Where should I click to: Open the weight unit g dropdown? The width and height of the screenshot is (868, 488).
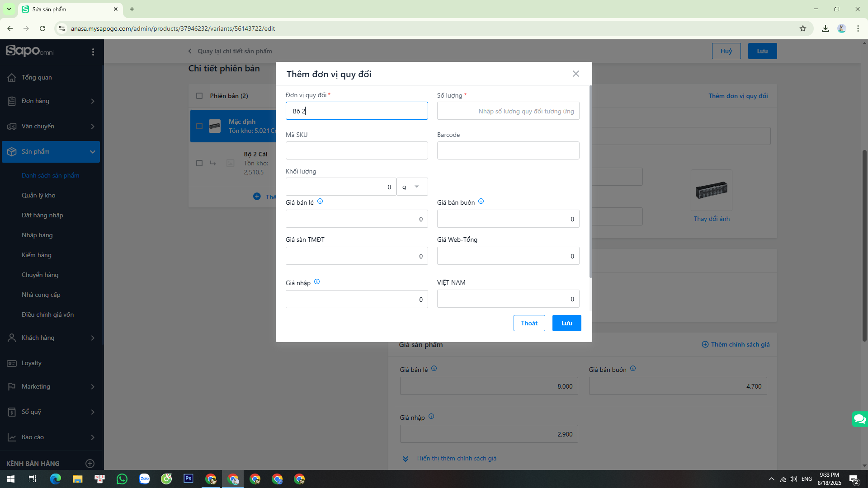pyautogui.click(x=412, y=187)
